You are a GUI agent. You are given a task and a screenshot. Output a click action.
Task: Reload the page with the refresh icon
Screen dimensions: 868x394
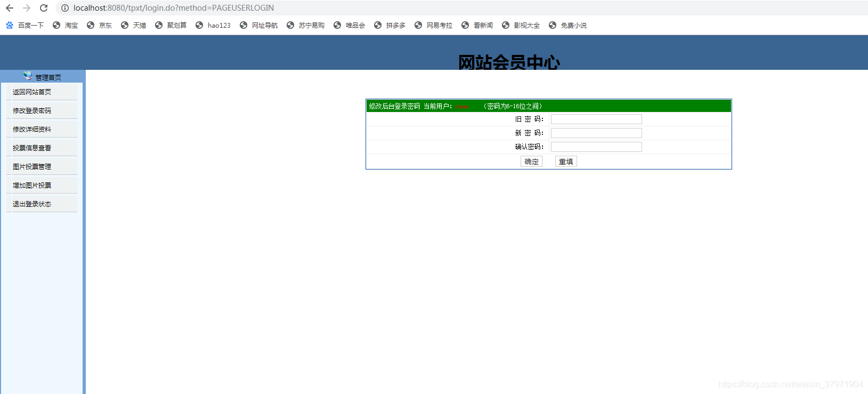(x=44, y=8)
